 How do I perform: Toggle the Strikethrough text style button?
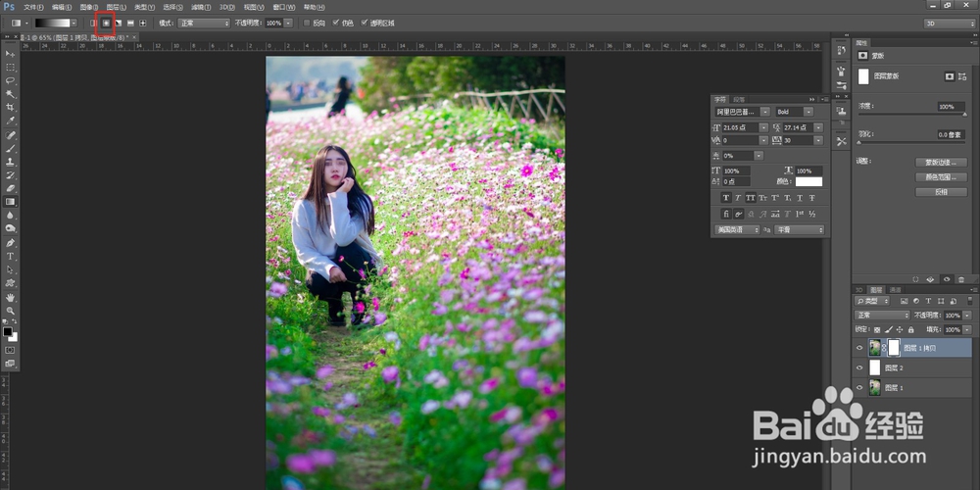click(812, 198)
